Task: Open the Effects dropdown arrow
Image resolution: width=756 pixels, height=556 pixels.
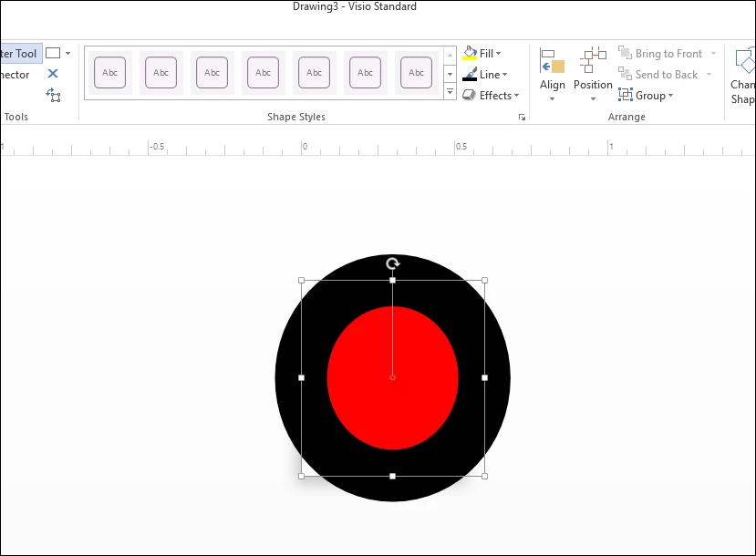Action: pos(516,96)
